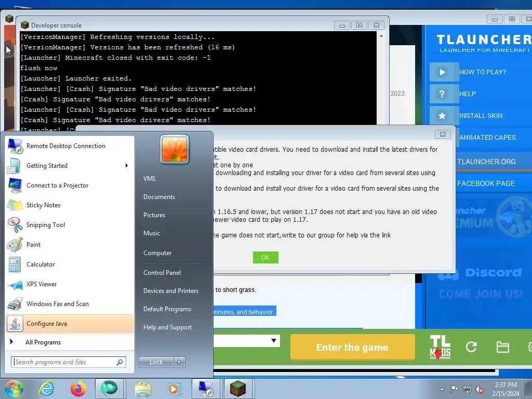The image size is (532, 399).
Task: Open Windows Media Player on taskbar
Action: coord(175,389)
